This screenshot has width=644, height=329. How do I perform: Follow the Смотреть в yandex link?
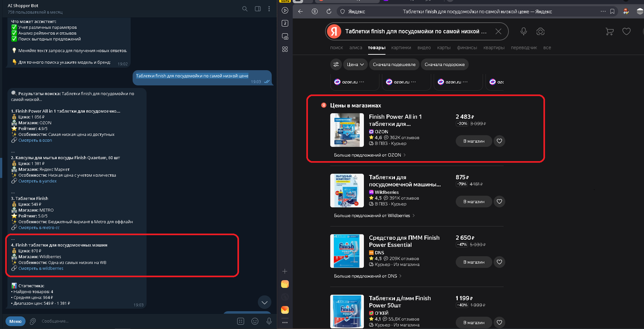pyautogui.click(x=37, y=181)
